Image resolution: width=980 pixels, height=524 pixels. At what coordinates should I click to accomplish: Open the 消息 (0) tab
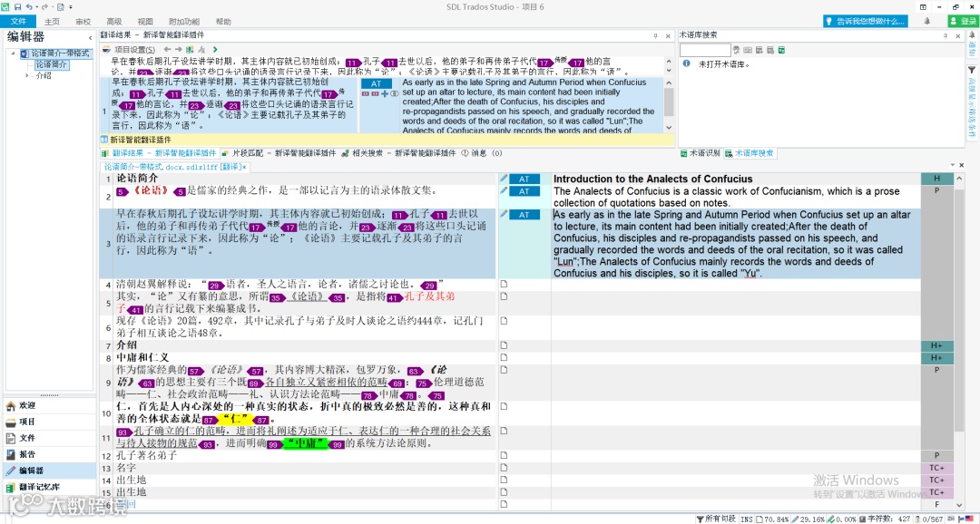point(482,153)
